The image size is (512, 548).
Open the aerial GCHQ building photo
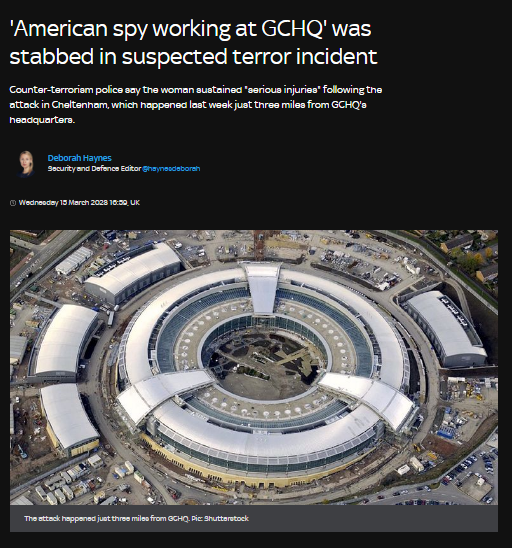click(254, 367)
